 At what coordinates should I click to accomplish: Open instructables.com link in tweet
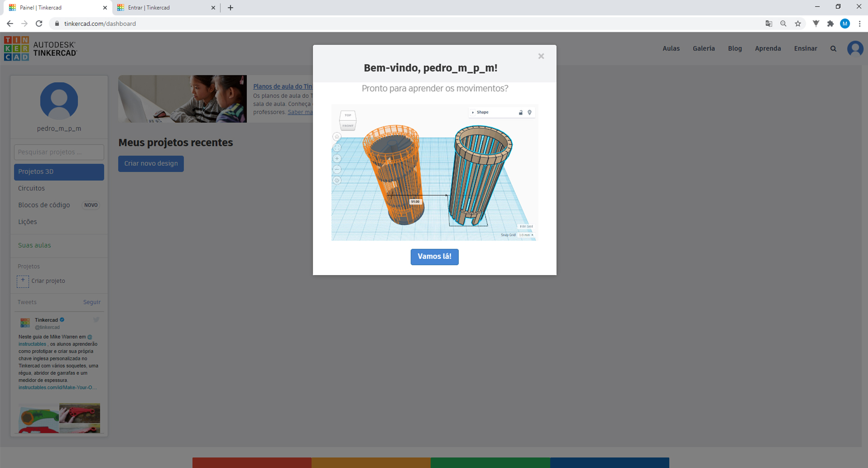[57, 388]
